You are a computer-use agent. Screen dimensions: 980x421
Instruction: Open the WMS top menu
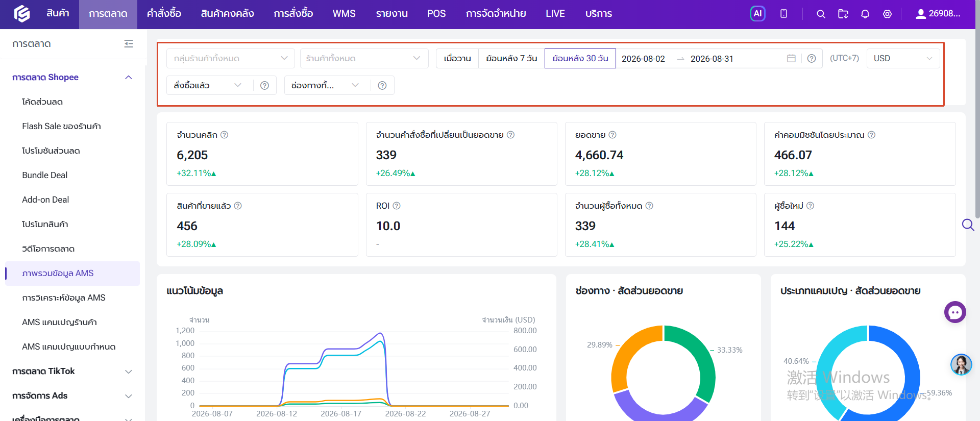pyautogui.click(x=344, y=14)
